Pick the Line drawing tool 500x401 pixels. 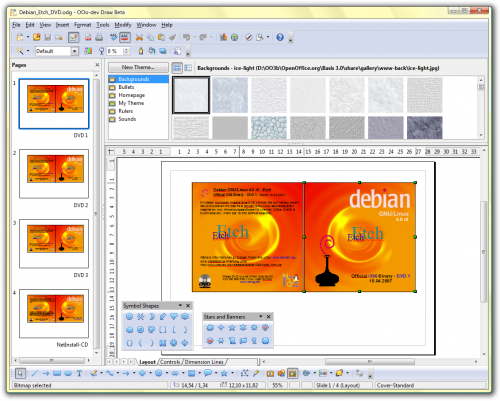[34, 373]
